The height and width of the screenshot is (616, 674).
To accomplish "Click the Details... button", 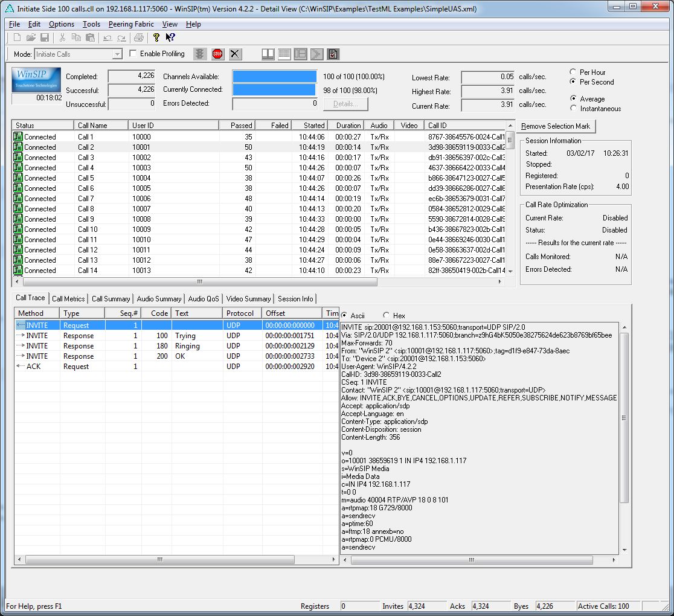I will tap(345, 104).
